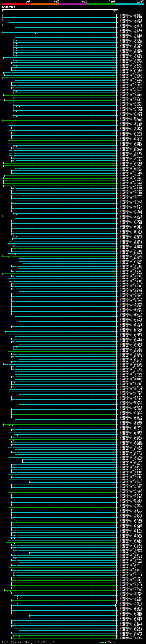Select the UniRef100_P24006 label

[x=131, y=65]
